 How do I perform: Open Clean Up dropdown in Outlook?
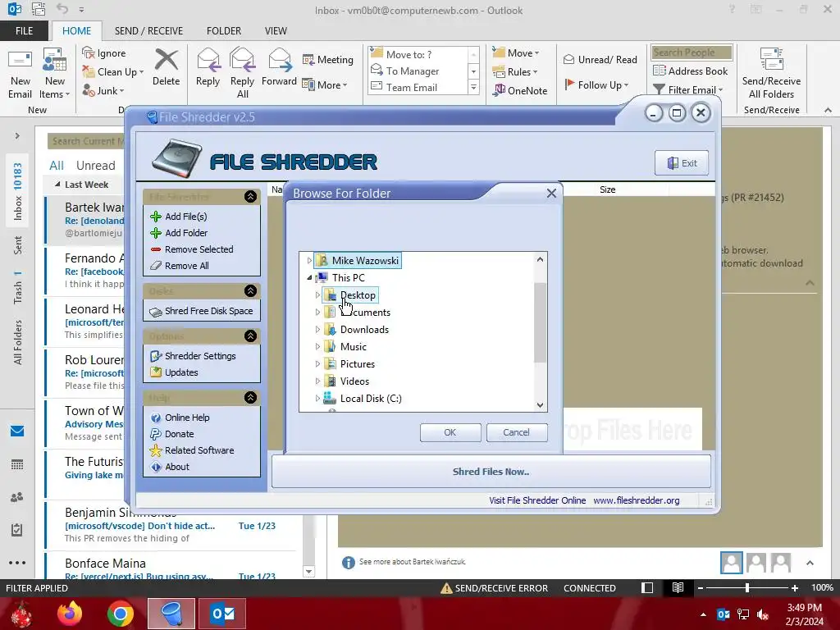pyautogui.click(x=112, y=72)
